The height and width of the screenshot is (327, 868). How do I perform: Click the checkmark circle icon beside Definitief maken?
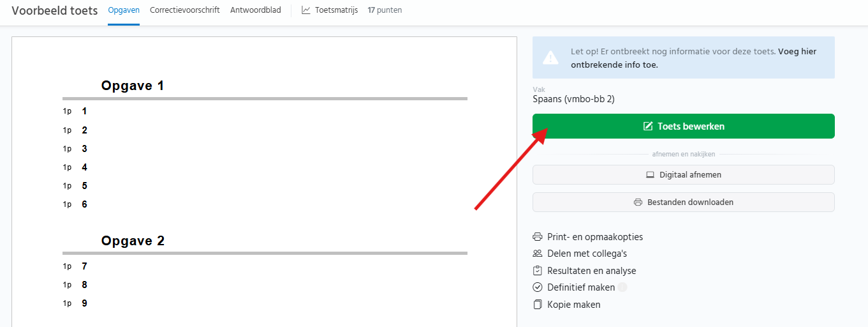click(x=538, y=287)
